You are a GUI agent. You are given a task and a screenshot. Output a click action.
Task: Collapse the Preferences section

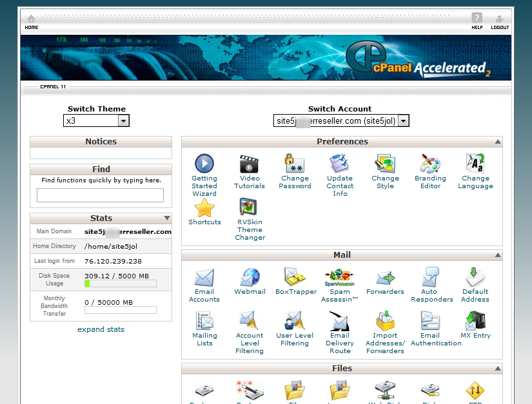click(x=497, y=142)
